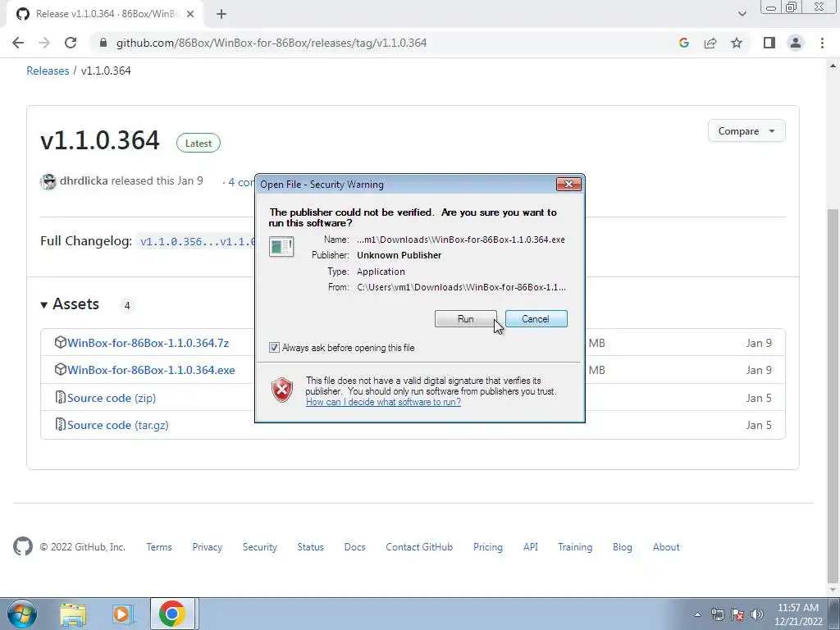Open the Blog footer link

(623, 547)
